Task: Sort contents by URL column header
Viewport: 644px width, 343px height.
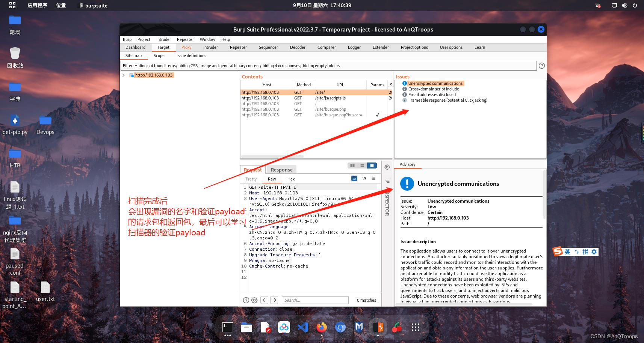Action: tap(340, 85)
